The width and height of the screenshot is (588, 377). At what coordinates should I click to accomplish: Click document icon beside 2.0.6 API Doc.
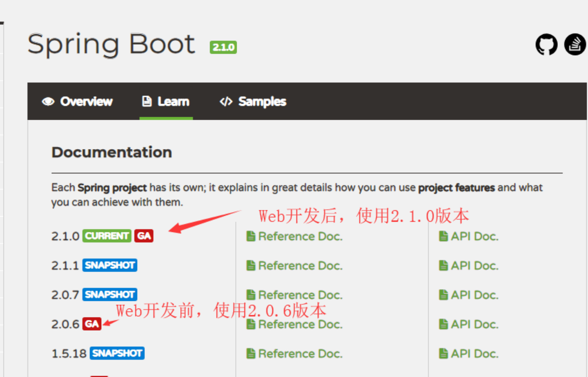click(444, 324)
